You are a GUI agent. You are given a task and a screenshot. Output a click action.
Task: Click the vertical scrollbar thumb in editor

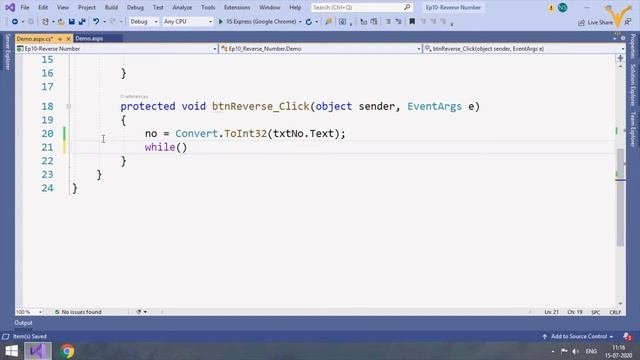click(x=620, y=198)
